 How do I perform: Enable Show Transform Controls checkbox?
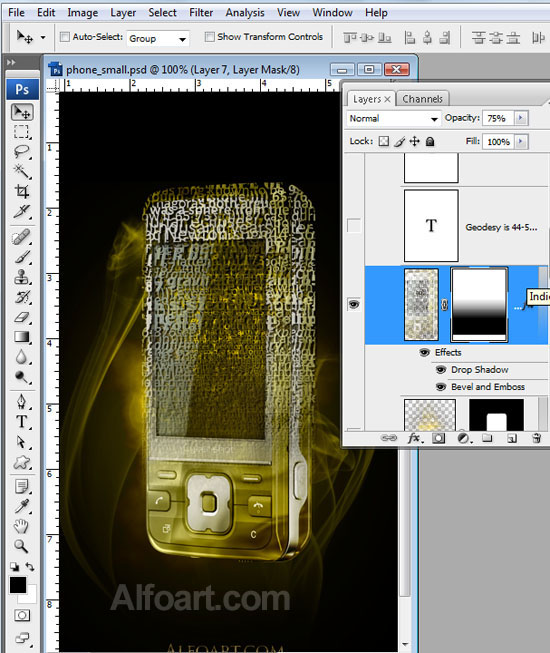tap(209, 37)
